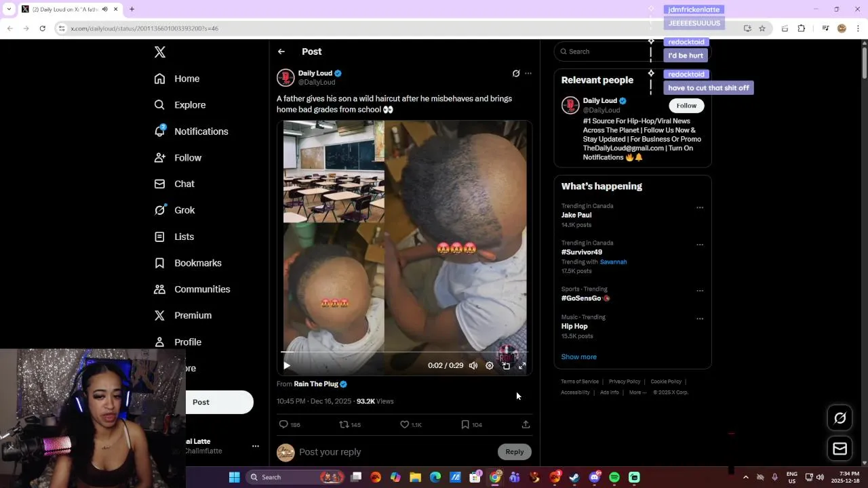
Task: Open Follow in sidebar
Action: pos(178,158)
